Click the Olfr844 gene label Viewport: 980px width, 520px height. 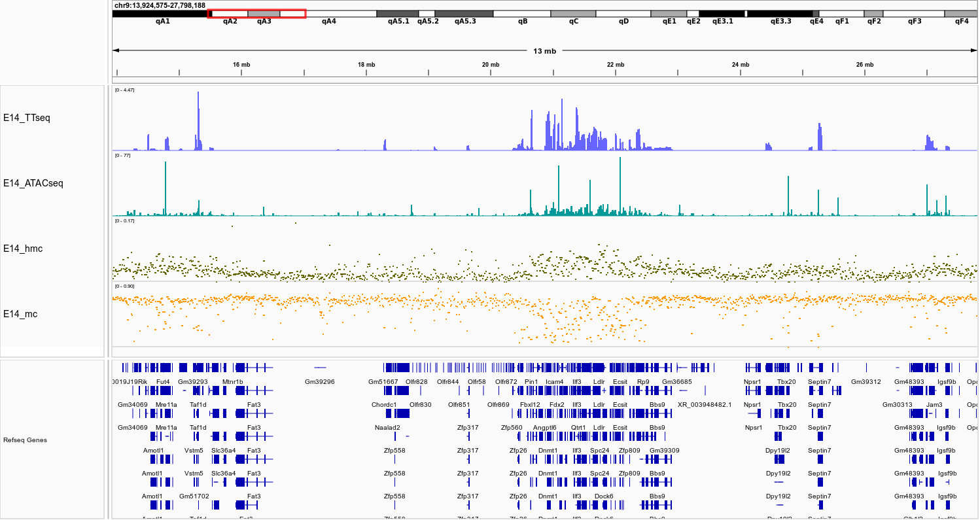tap(448, 381)
